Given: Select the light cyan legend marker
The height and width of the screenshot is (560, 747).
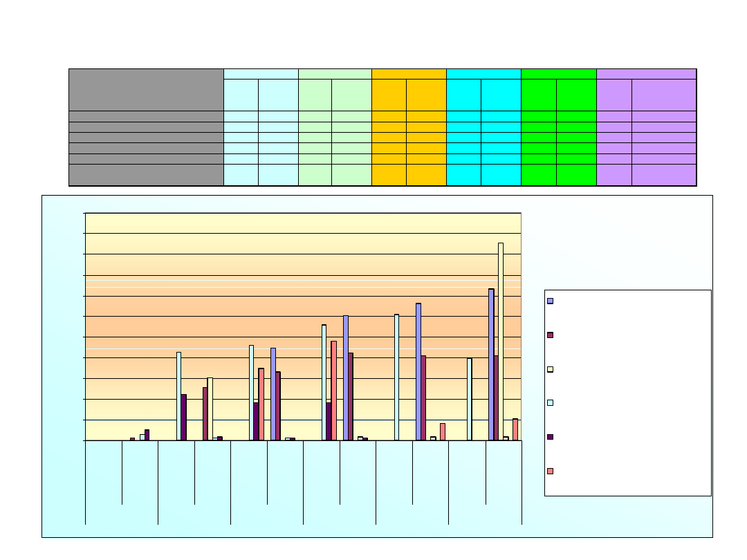Looking at the screenshot, I should pyautogui.click(x=551, y=403).
